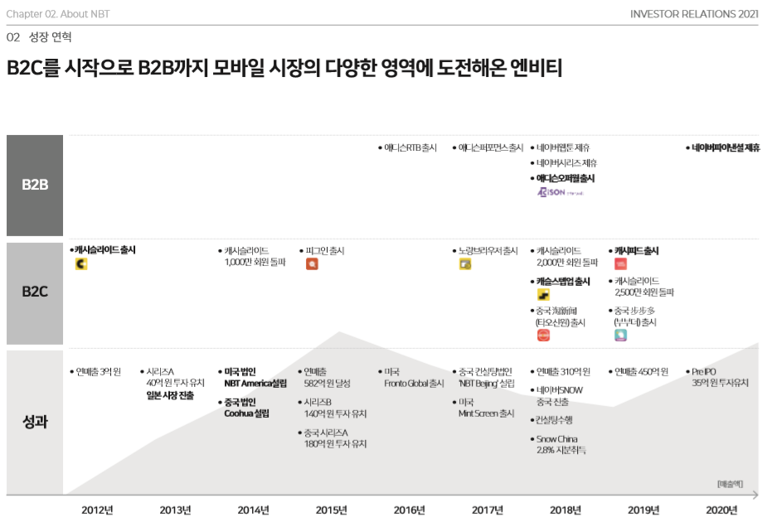Click the 2016년 axis label

tap(410, 510)
